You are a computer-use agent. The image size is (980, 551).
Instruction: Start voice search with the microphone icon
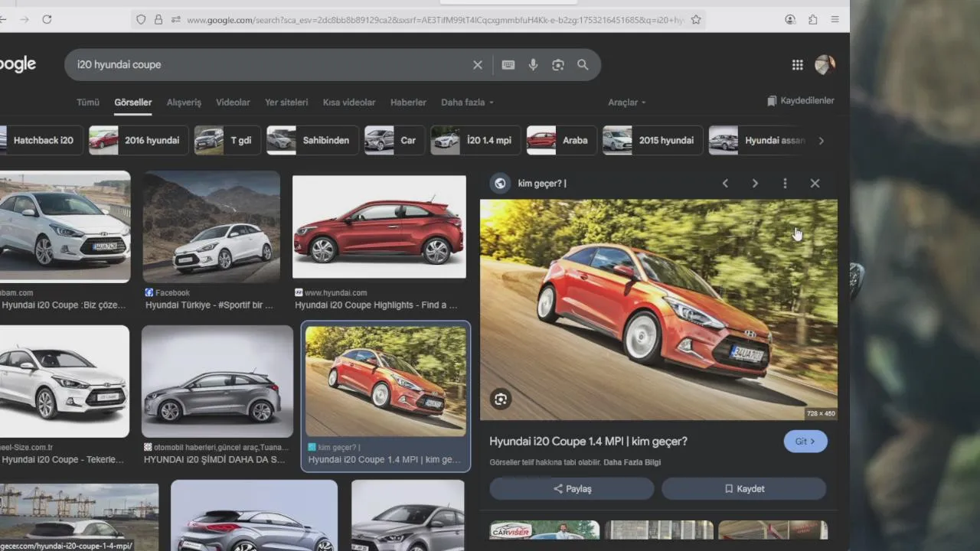(533, 65)
